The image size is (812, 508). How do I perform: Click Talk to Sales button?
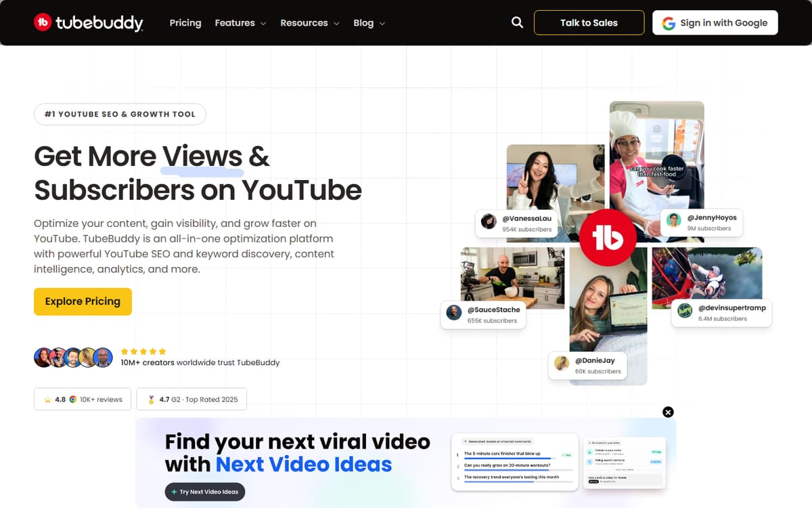589,22
